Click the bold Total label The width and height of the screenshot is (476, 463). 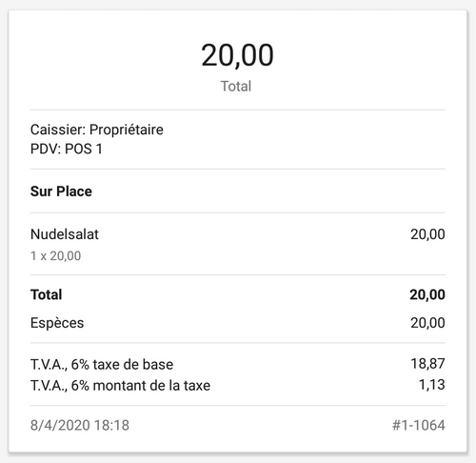click(46, 294)
